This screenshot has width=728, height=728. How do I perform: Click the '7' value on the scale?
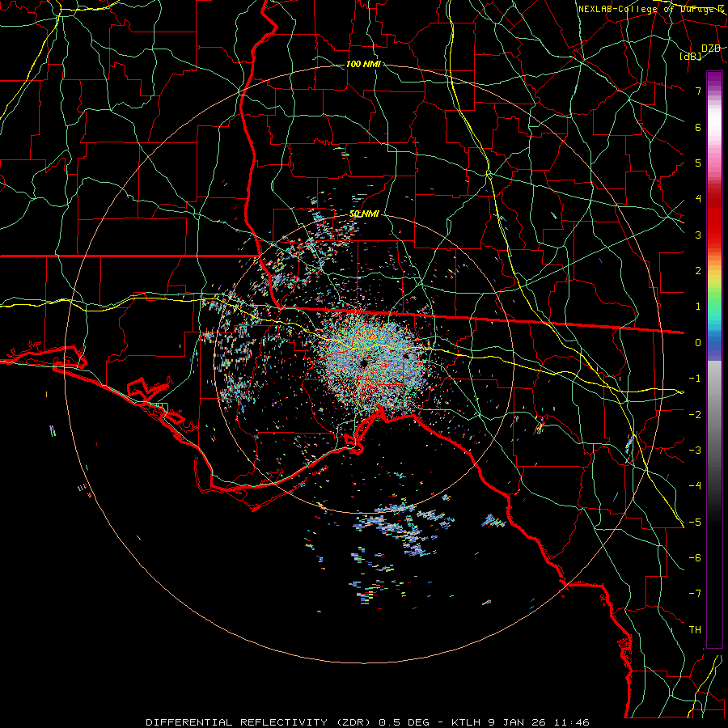point(698,91)
